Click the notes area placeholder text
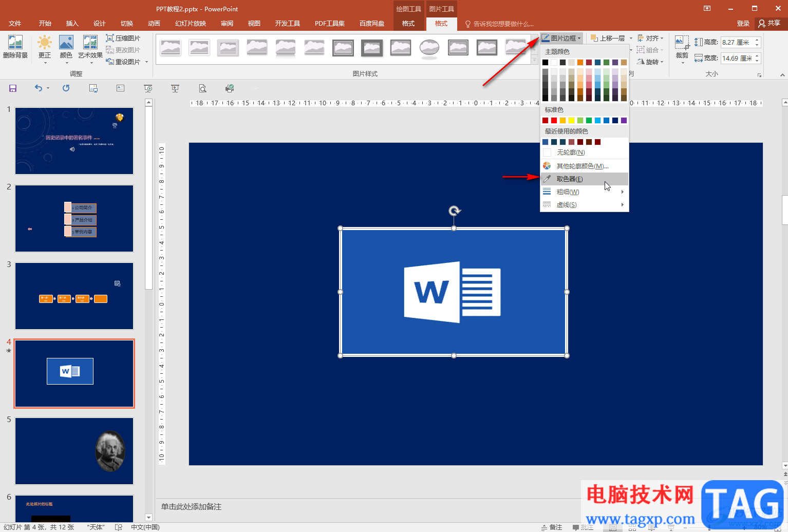Viewport: 788px width, 532px height. 191,507
